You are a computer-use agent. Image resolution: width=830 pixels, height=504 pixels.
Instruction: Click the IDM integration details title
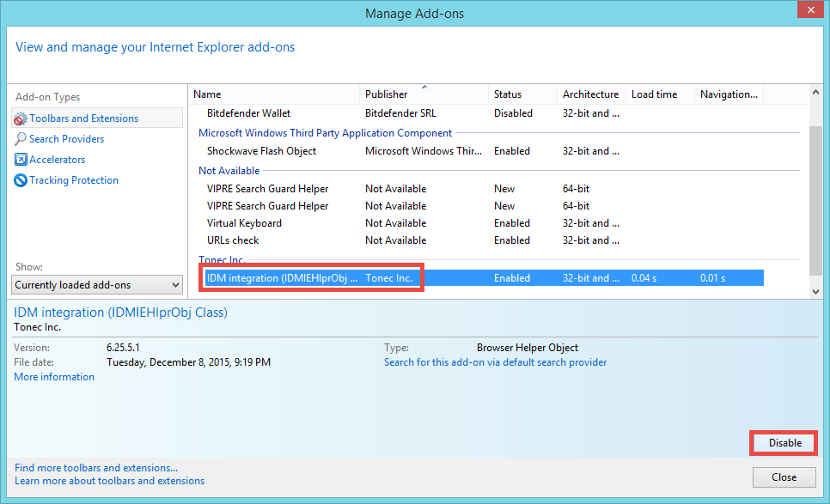click(120, 313)
